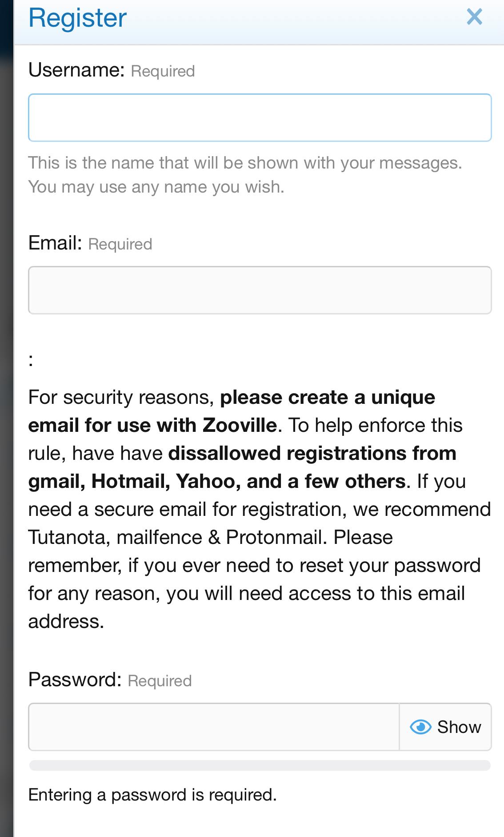
Task: Click the "Entering a password is required" message
Action: [x=152, y=795]
